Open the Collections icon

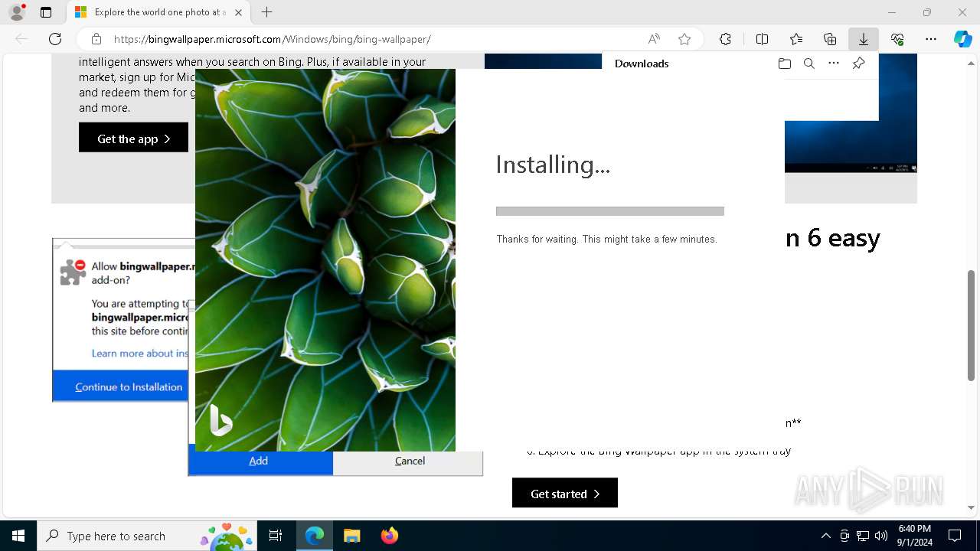[830, 39]
